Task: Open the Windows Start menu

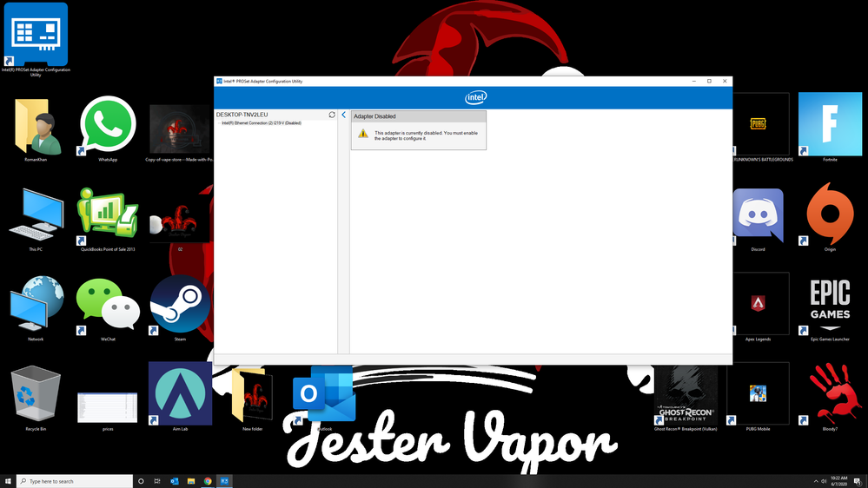Action: (x=8, y=481)
